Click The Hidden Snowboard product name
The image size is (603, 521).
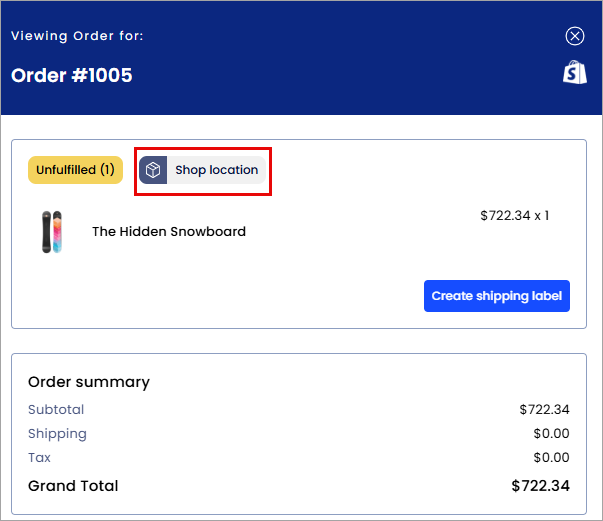(169, 231)
